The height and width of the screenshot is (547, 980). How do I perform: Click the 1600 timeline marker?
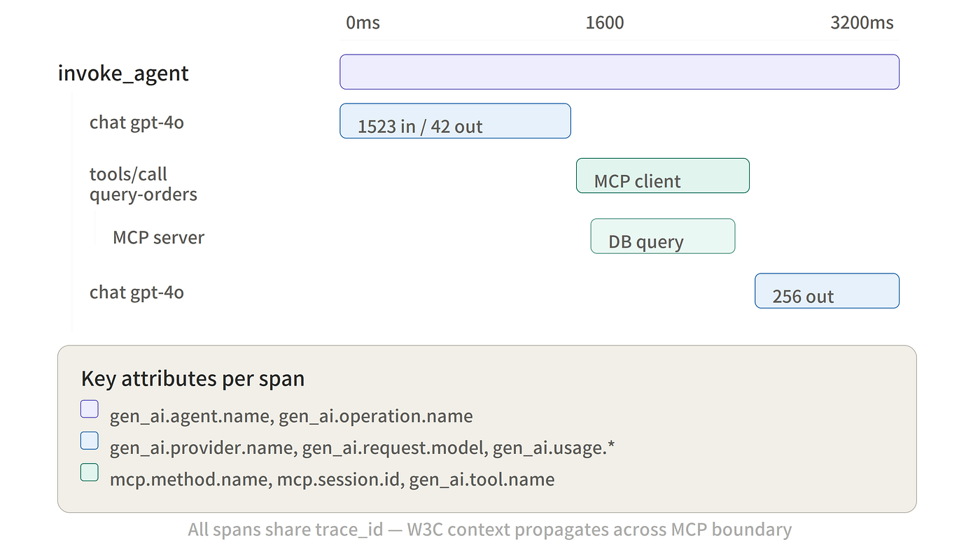[605, 22]
